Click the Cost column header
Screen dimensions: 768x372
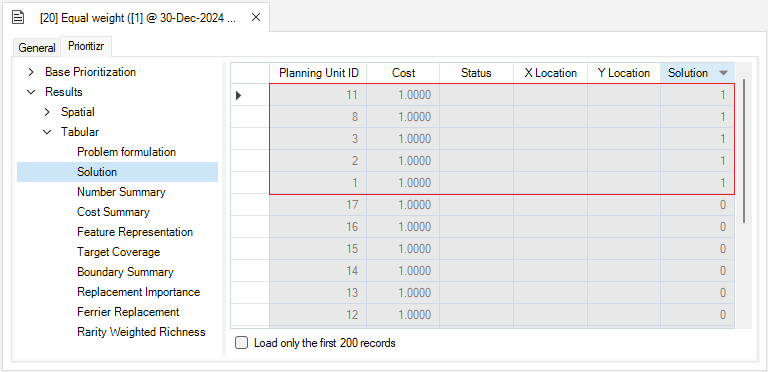403,73
